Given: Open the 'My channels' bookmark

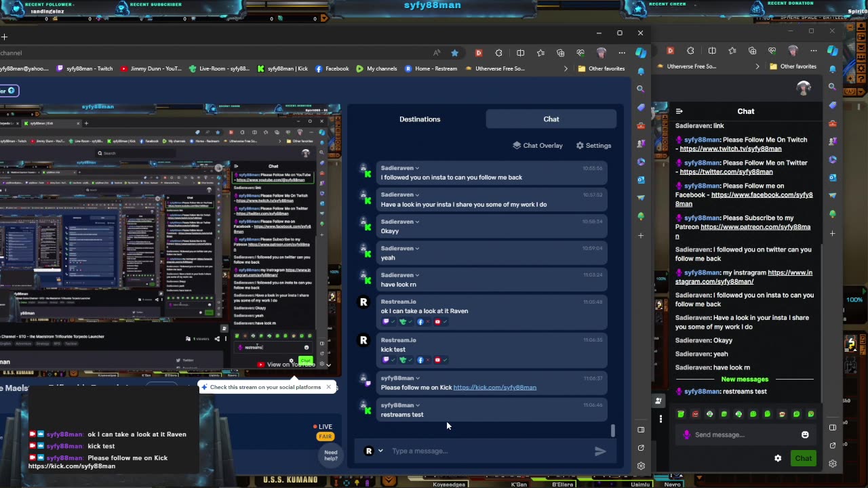Looking at the screenshot, I should (377, 68).
